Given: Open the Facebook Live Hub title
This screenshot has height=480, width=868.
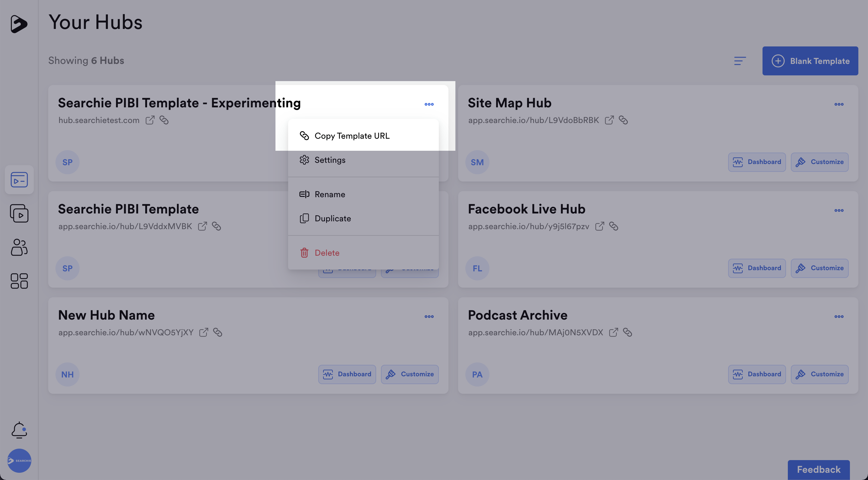Looking at the screenshot, I should click(527, 209).
